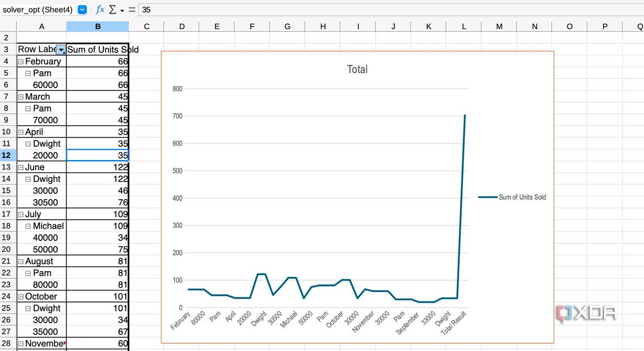644x351 pixels.
Task: Click the Name Box showing solver_opt (Sheet4)
Action: tap(38, 9)
